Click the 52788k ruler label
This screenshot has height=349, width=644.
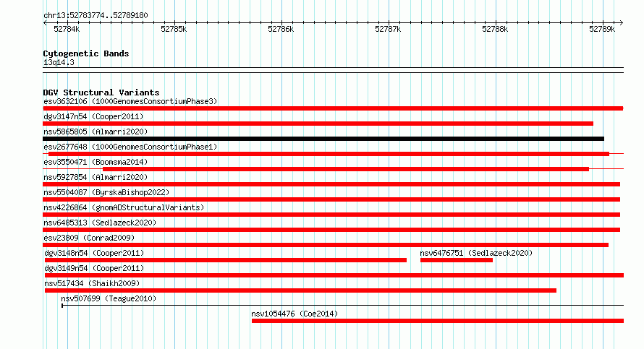tap(495, 29)
